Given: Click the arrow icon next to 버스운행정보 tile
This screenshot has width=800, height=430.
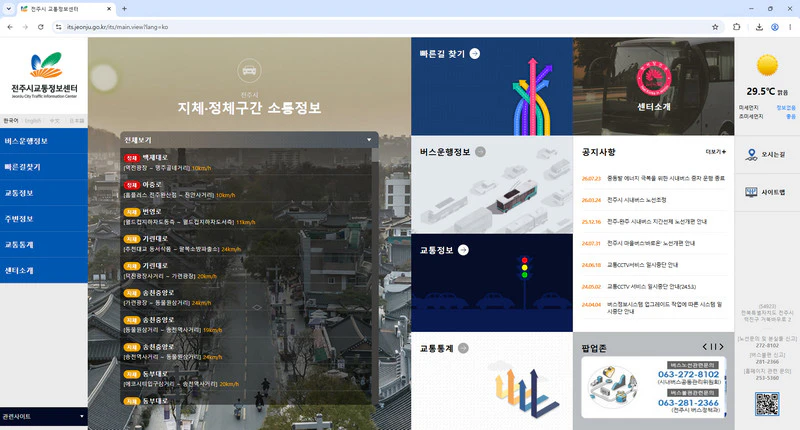Looking at the screenshot, I should pos(480,151).
